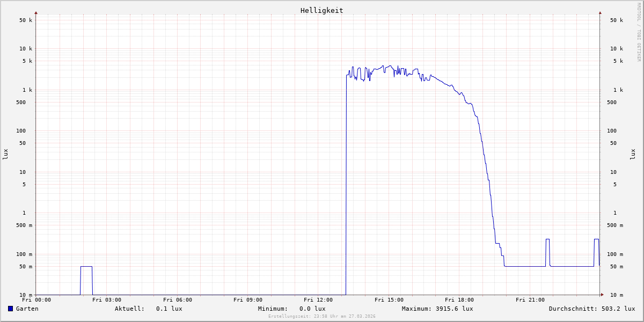Select the Garten legend label
The height and width of the screenshot is (322, 644).
click(27, 309)
